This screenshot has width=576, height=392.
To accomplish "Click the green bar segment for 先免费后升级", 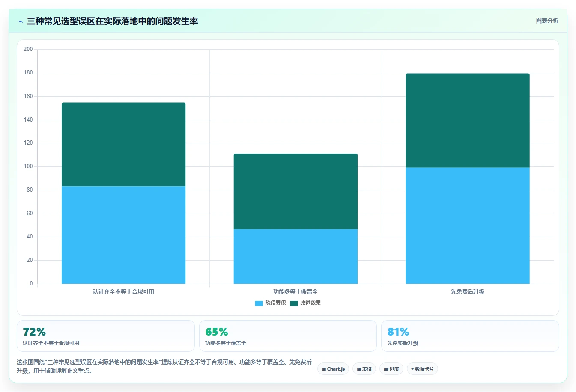I will pyautogui.click(x=468, y=120).
